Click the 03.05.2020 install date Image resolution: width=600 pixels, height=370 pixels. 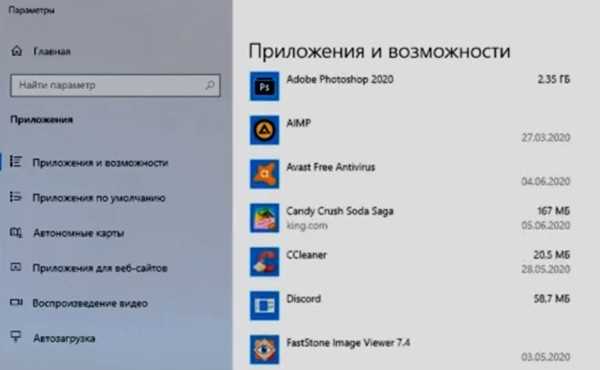(546, 357)
